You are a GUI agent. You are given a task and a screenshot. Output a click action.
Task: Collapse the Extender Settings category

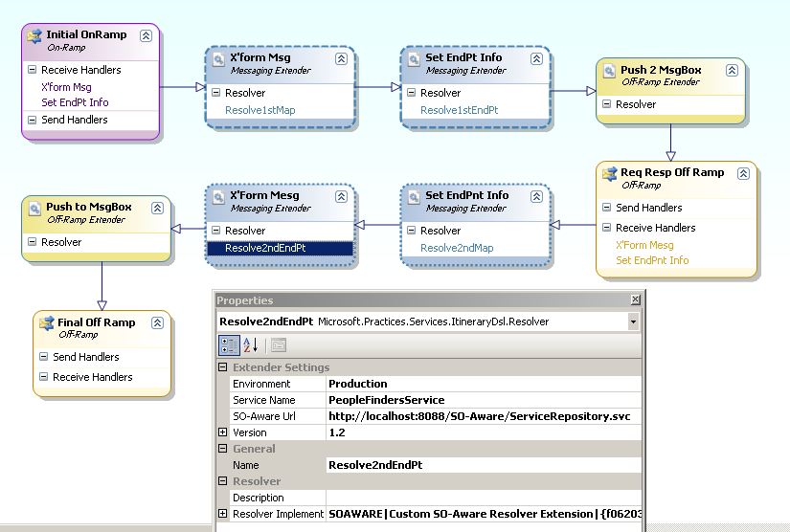[223, 367]
